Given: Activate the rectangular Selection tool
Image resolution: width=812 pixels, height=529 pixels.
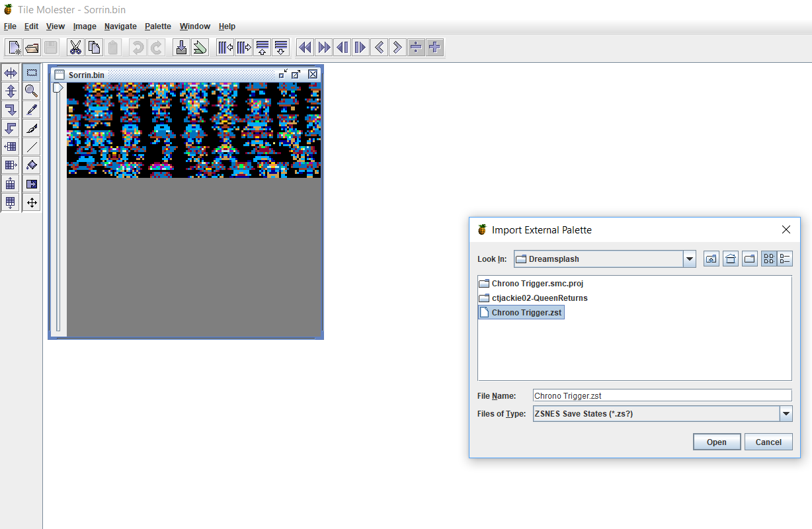Looking at the screenshot, I should click(x=31, y=73).
